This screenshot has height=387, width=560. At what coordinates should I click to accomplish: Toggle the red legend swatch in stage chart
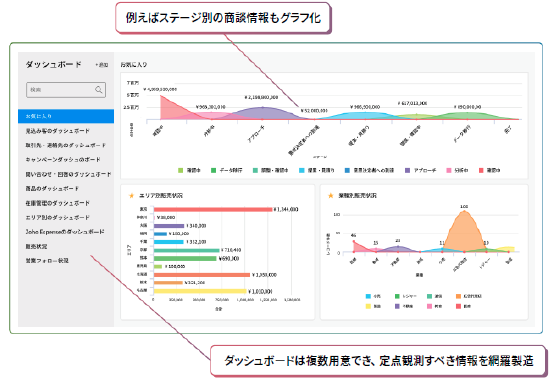481,170
